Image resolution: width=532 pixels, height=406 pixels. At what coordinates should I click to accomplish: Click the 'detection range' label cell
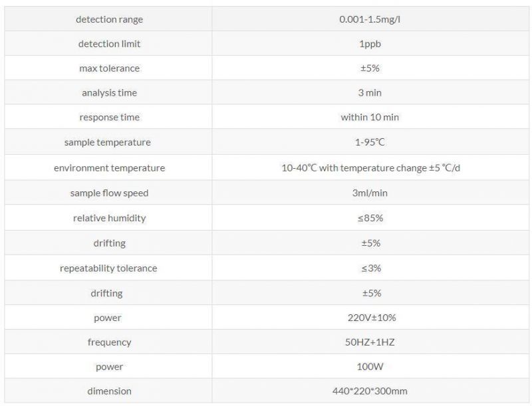point(109,19)
